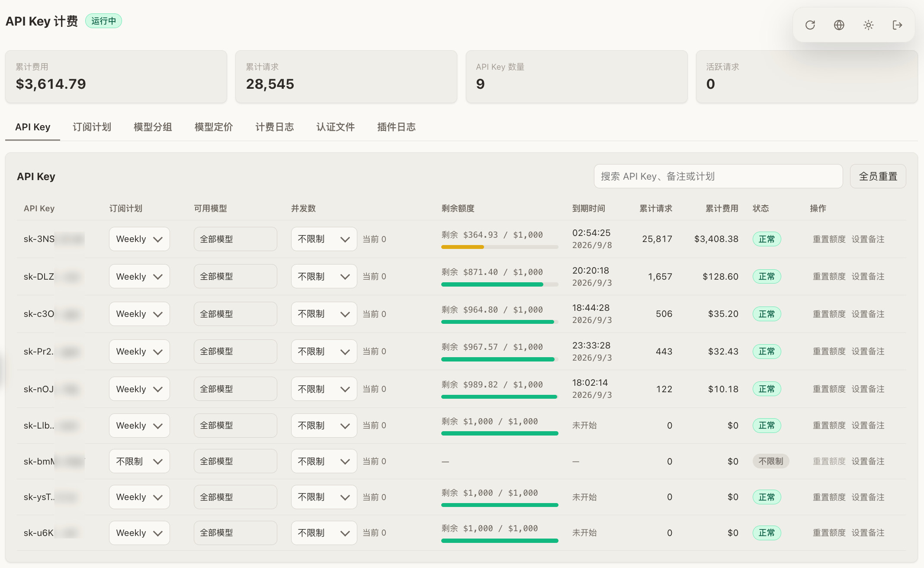The height and width of the screenshot is (568, 924).
Task: Open the Weekly plan dropdown for sk-3NS
Action: pos(139,239)
